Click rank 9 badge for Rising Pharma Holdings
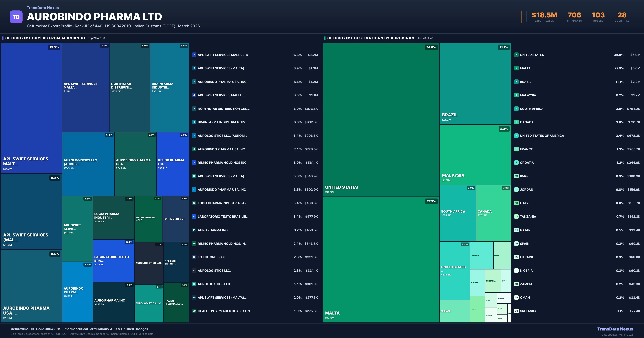Viewport: 644px width, 338px height. (194, 163)
